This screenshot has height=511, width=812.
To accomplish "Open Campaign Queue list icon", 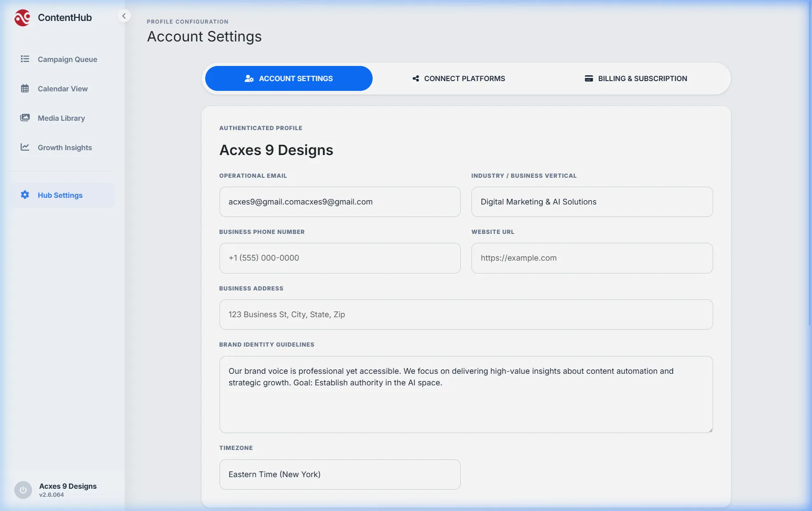I will click(x=25, y=59).
